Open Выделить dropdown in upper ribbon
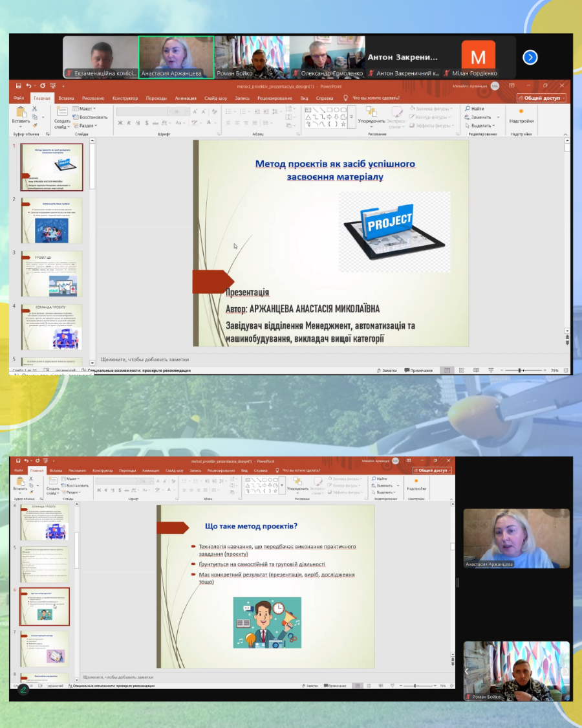This screenshot has height=728, width=582. tap(482, 126)
